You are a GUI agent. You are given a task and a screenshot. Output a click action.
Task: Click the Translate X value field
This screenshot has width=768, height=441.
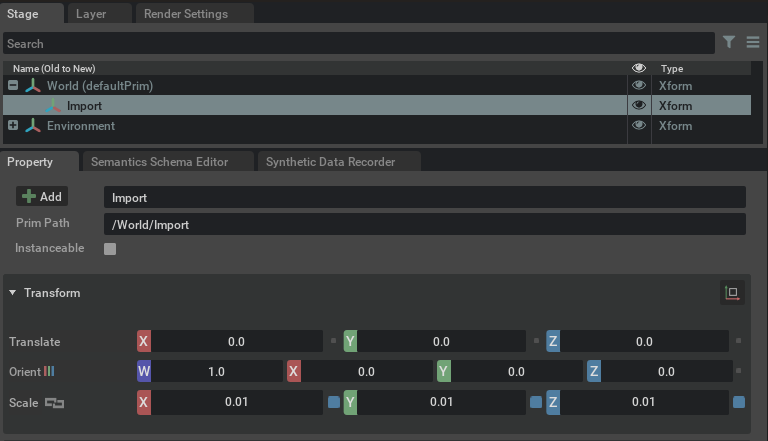(x=236, y=341)
